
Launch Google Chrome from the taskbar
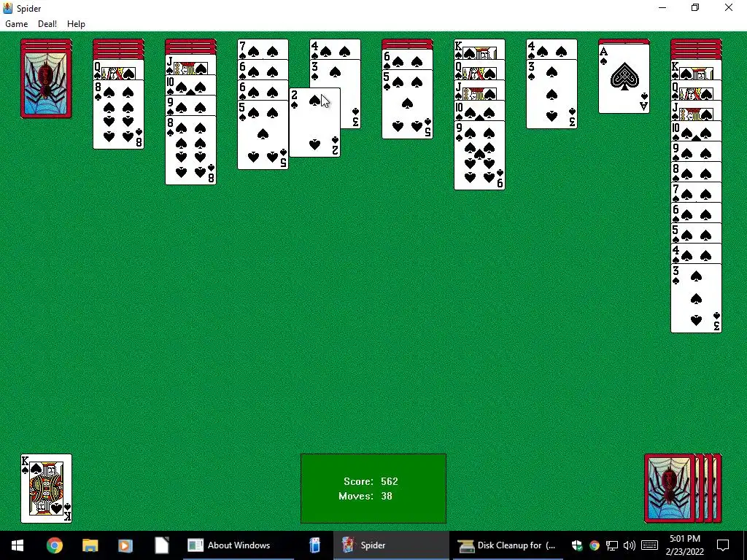tap(54, 545)
